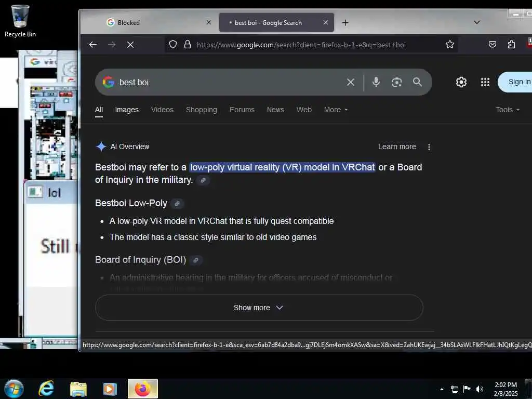Click the Sign in button
Viewport: 532px width, 399px height.
516,82
